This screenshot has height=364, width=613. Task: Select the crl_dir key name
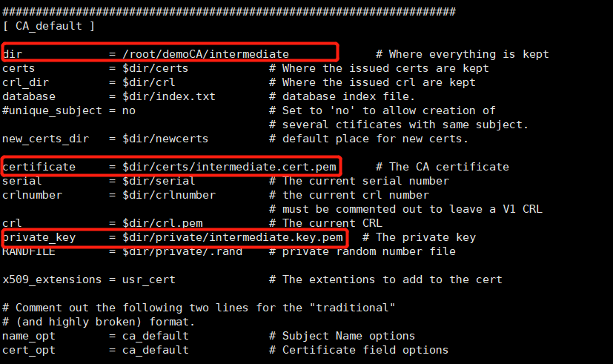(25, 82)
